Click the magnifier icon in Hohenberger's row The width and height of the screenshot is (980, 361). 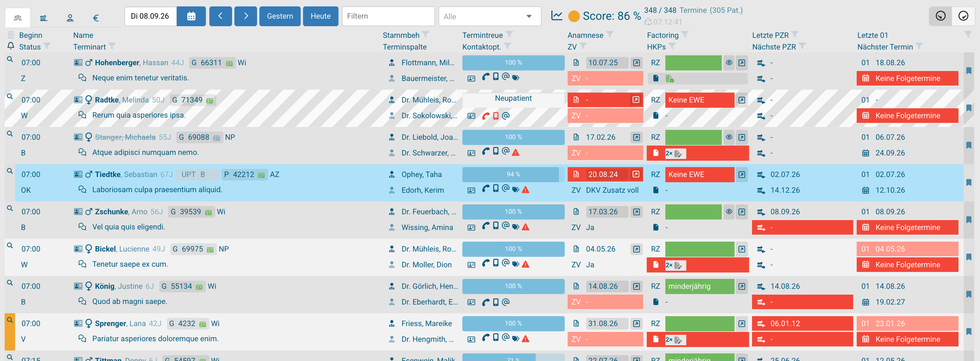click(10, 59)
